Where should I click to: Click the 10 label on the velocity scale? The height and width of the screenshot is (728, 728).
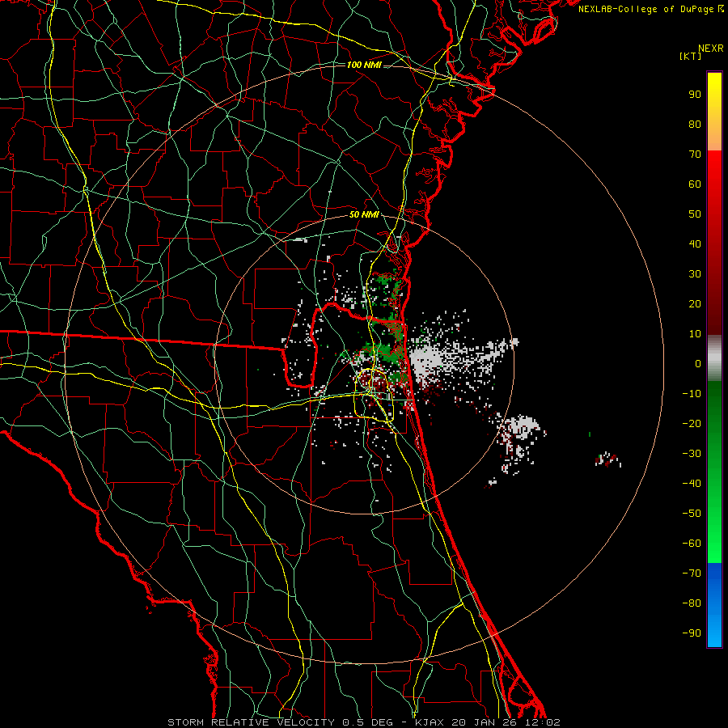695,334
